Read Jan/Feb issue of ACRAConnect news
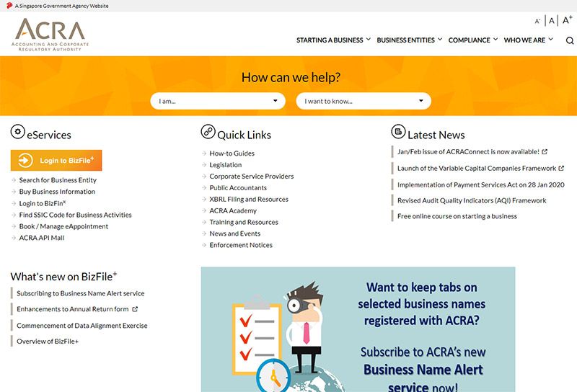This screenshot has width=577, height=392. pyautogui.click(x=468, y=151)
